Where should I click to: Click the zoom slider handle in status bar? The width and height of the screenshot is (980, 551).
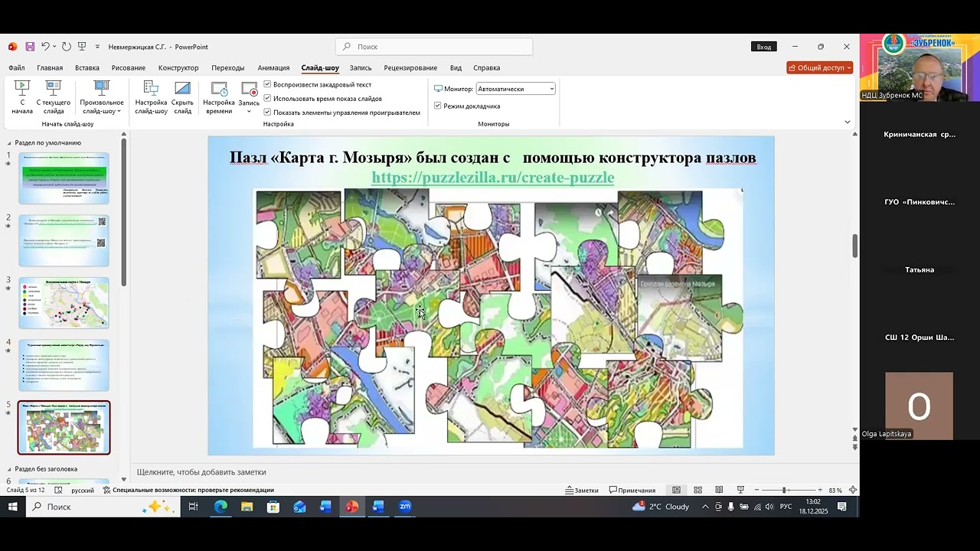[784, 490]
